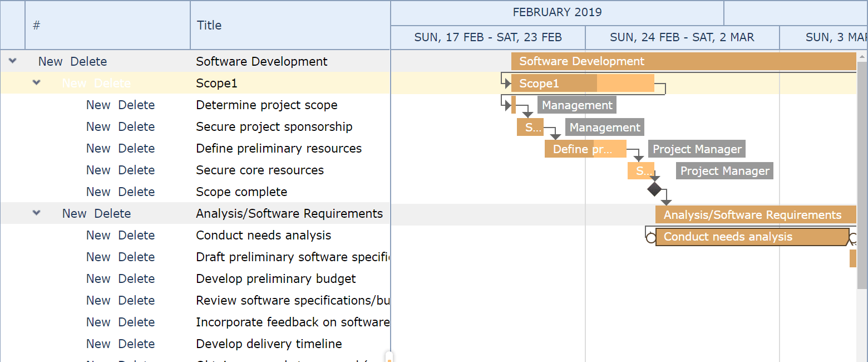The image size is (868, 362).
Task: Click the Project Manager label on the chart
Action: pyautogui.click(x=697, y=149)
